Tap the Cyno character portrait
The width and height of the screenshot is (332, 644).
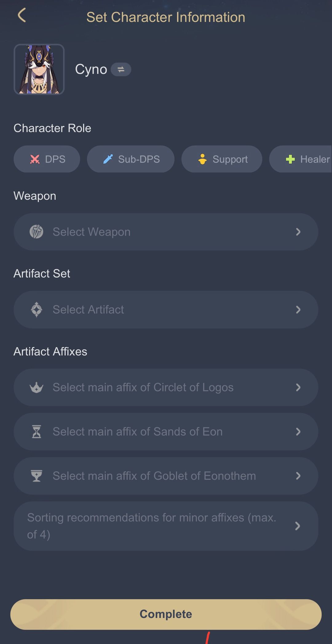pyautogui.click(x=39, y=69)
